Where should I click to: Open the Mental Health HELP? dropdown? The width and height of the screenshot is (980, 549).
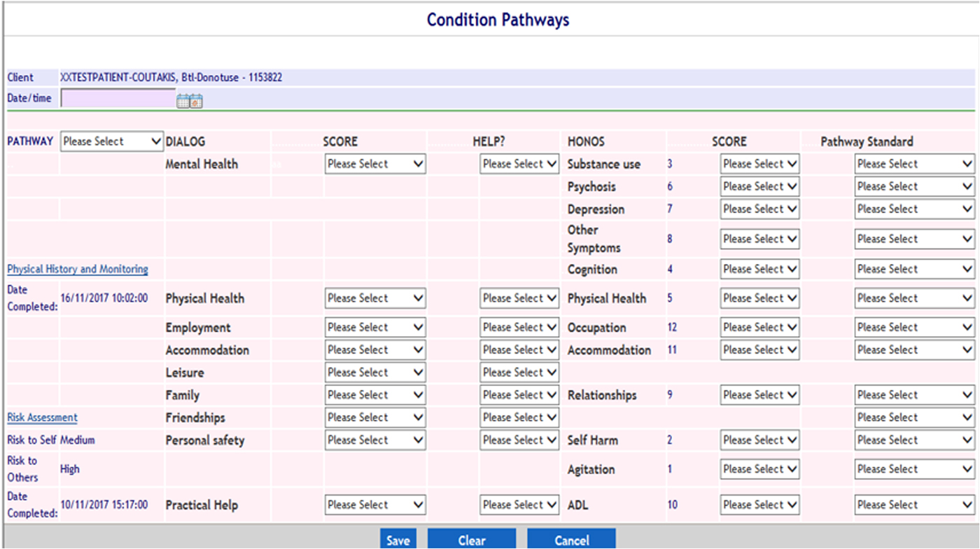519,164
